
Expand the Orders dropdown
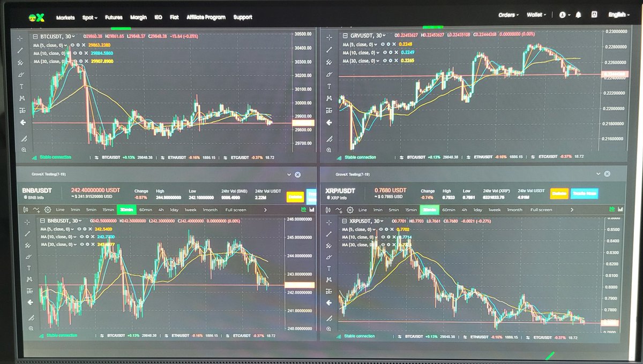click(x=509, y=15)
